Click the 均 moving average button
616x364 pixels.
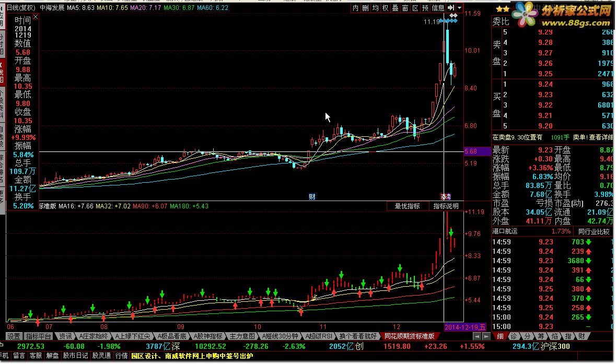click(x=376, y=8)
